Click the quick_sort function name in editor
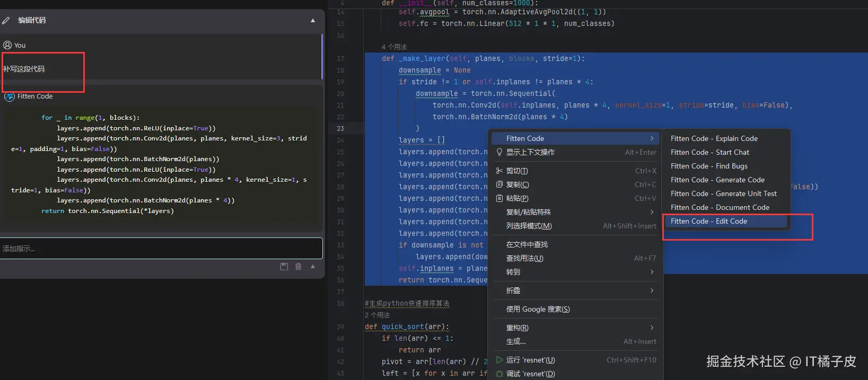 coord(403,327)
